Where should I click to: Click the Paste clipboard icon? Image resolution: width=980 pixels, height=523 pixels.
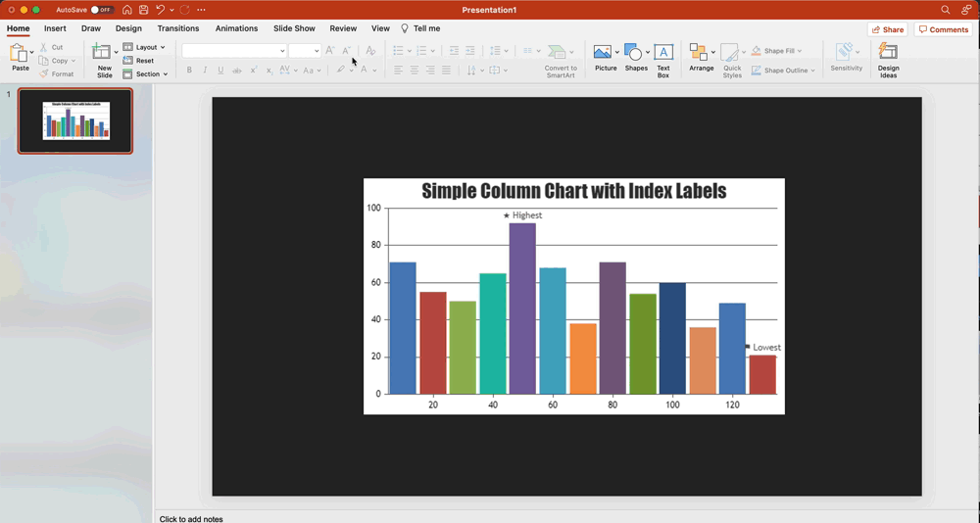tap(18, 53)
